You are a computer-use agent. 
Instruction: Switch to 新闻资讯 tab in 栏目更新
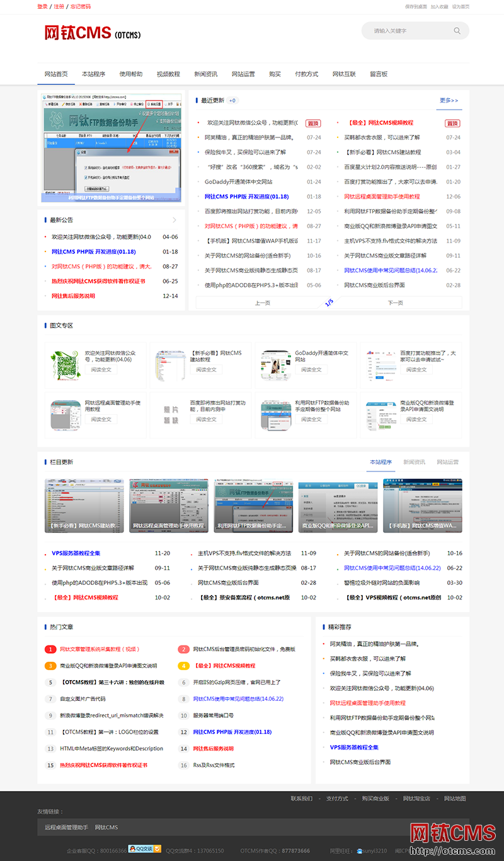click(x=415, y=462)
